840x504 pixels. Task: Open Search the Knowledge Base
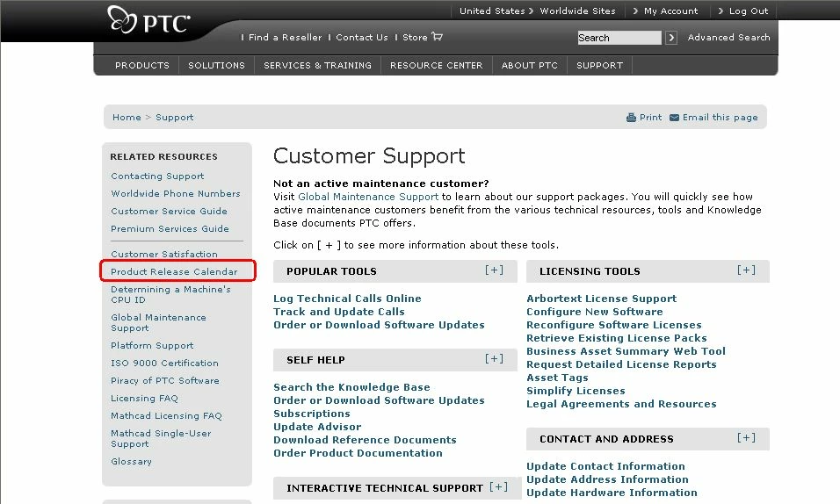pos(351,387)
